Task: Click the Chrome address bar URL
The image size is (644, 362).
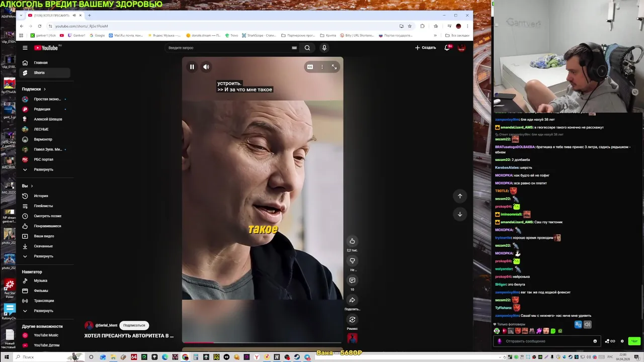Action: (x=82, y=26)
